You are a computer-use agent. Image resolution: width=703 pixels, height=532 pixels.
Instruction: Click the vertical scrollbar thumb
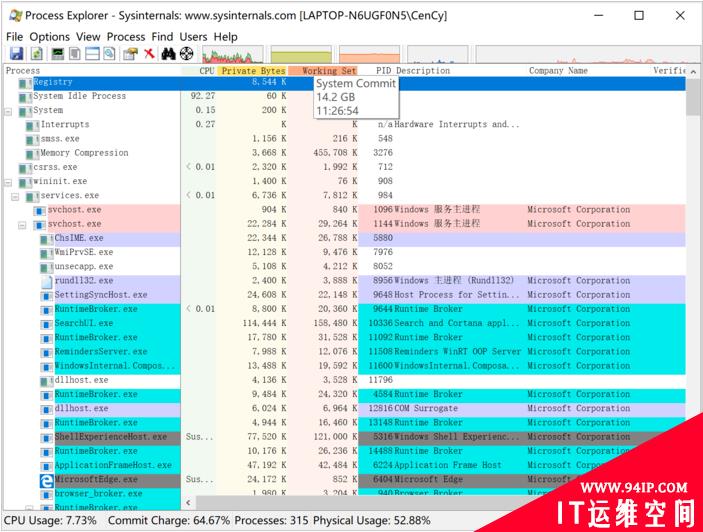point(693,97)
